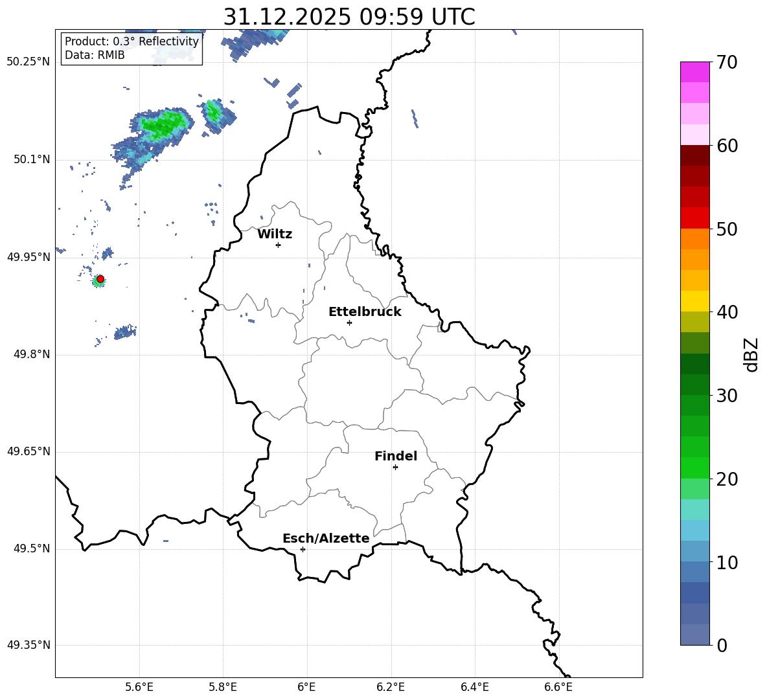The width and height of the screenshot is (767, 700).
Task: Click the 40 tick on colorbar
Action: pyautogui.click(x=727, y=312)
